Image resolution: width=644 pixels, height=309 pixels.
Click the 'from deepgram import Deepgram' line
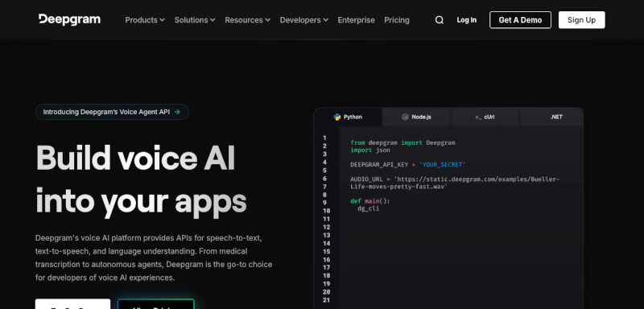coord(402,142)
